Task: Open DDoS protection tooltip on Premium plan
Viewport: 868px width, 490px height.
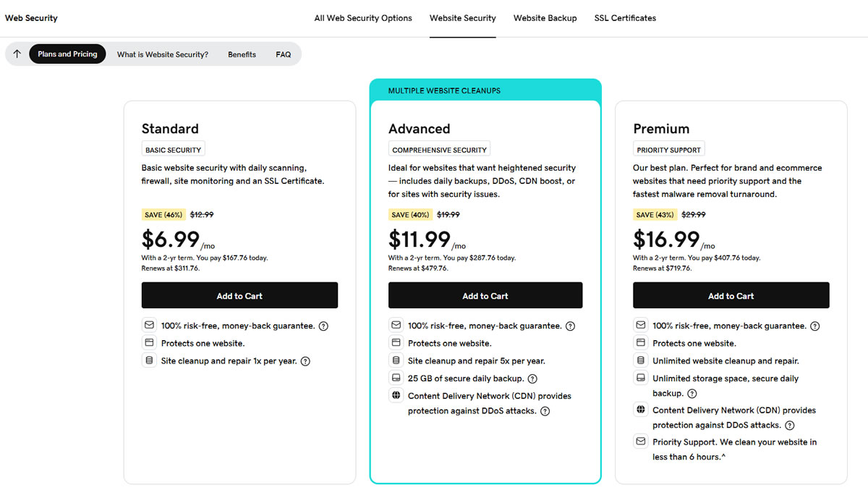Action: (789, 425)
